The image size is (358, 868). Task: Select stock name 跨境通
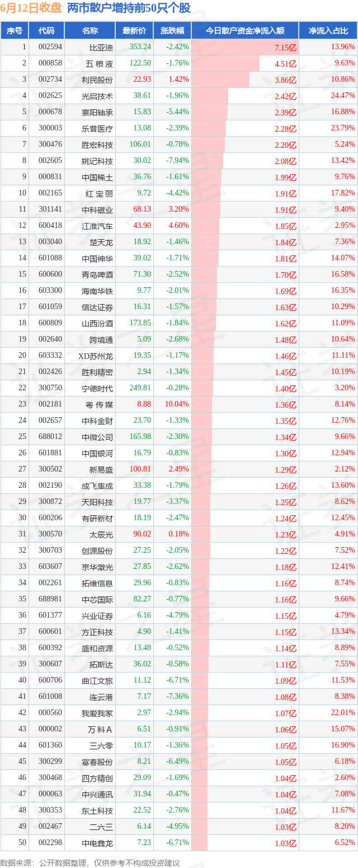[101, 339]
